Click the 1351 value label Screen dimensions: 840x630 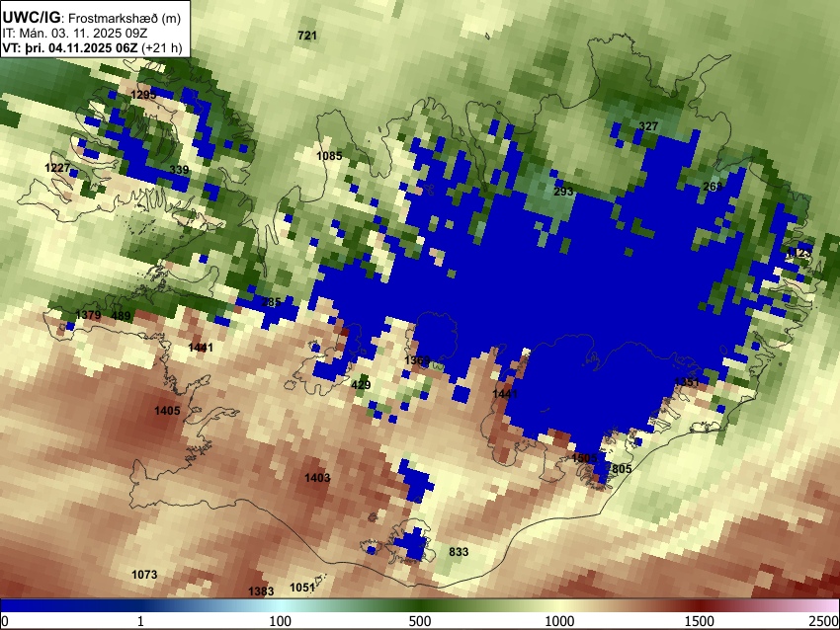(686, 382)
